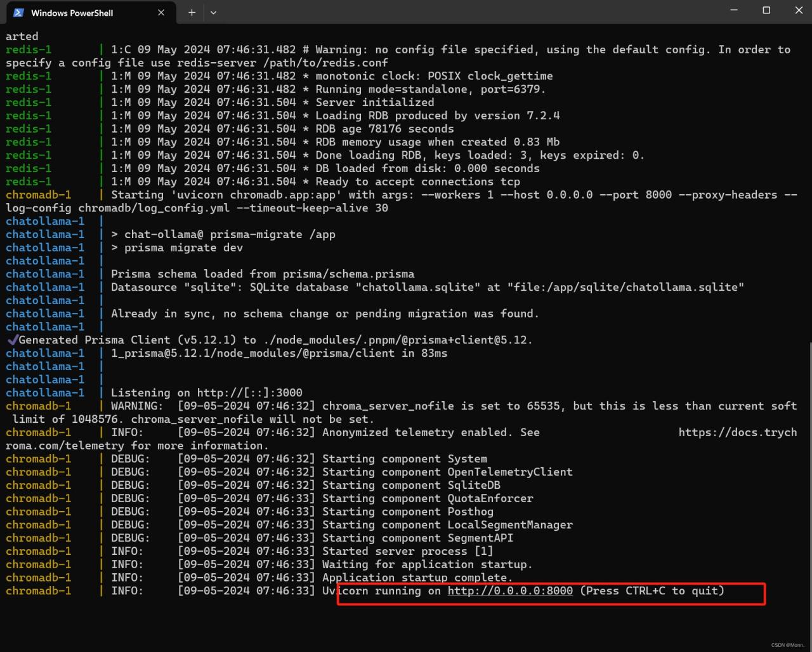Image resolution: width=812 pixels, height=652 pixels.
Task: Open a new tab with the plus button
Action: click(192, 12)
